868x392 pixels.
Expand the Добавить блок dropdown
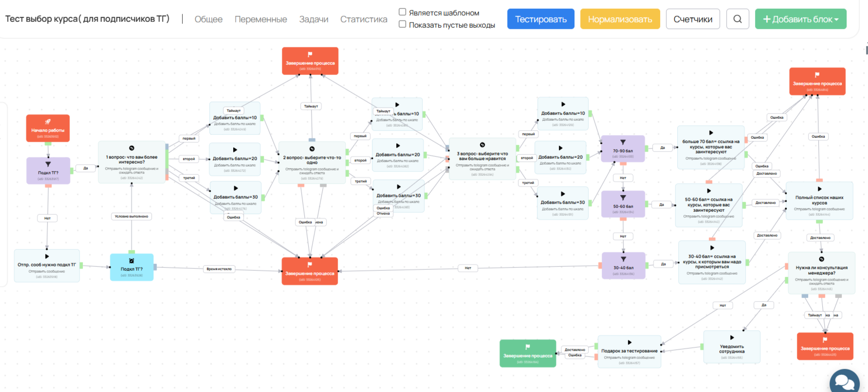click(x=800, y=19)
